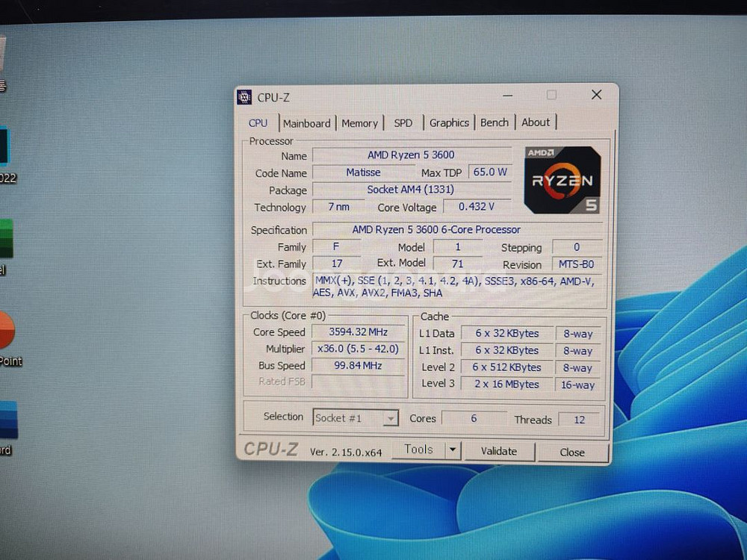This screenshot has width=747, height=560.
Task: Click the Threads value 12
Action: (x=580, y=420)
